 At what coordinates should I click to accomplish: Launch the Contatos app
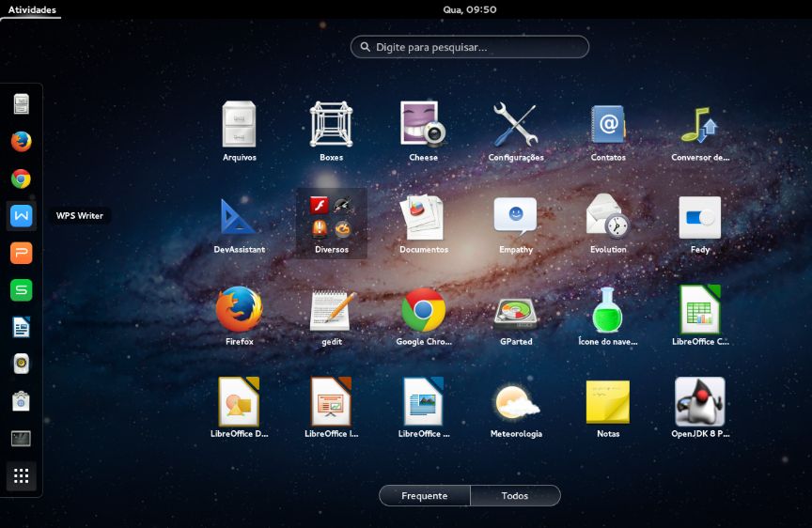coord(608,131)
